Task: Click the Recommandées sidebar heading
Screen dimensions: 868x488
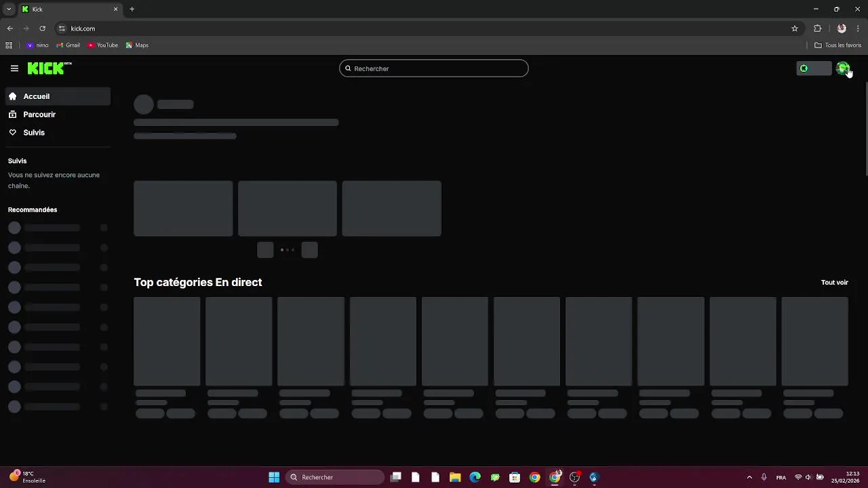Action: click(x=33, y=210)
